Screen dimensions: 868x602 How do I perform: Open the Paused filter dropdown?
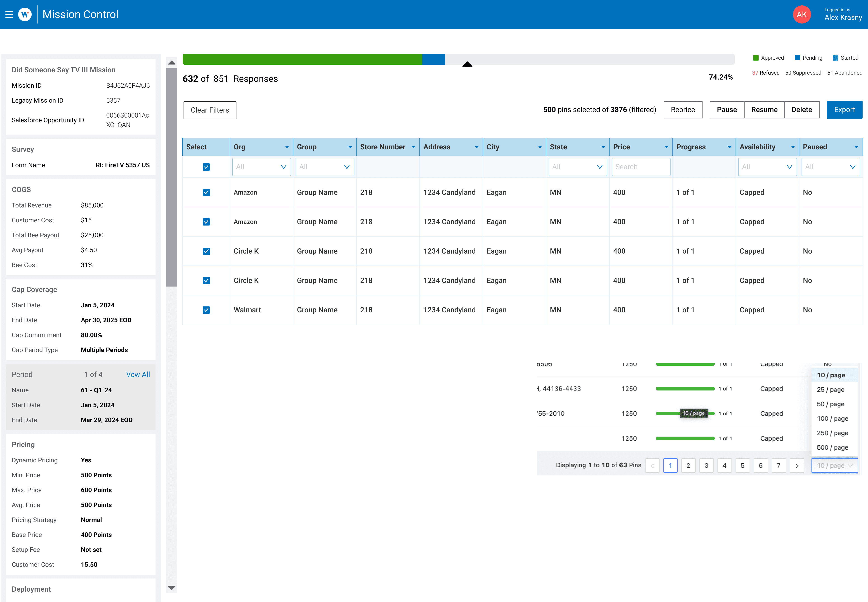[831, 167]
